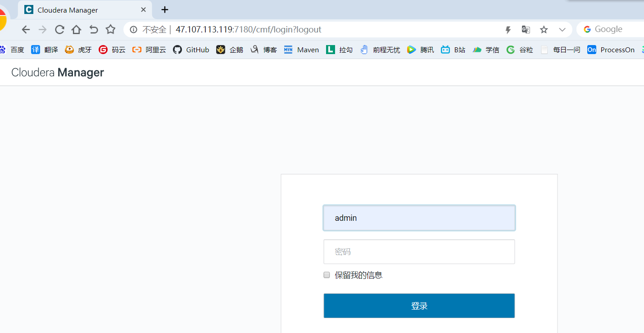Click the undo-close-tab arrow icon
644x333 pixels.
coord(93,30)
